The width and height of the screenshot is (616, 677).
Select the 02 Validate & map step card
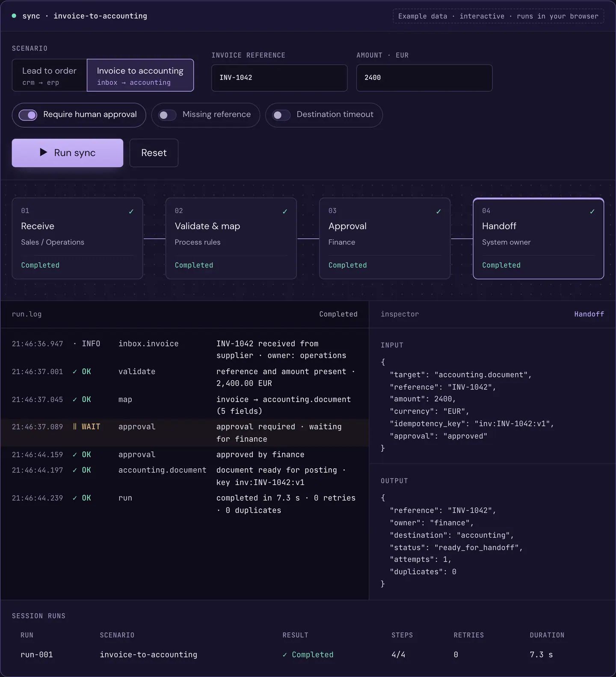coord(231,238)
